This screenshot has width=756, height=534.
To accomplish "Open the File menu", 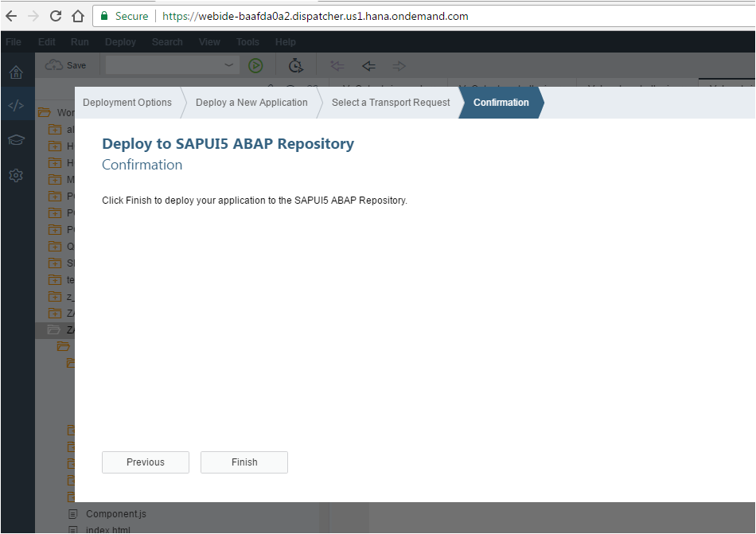I will point(14,42).
